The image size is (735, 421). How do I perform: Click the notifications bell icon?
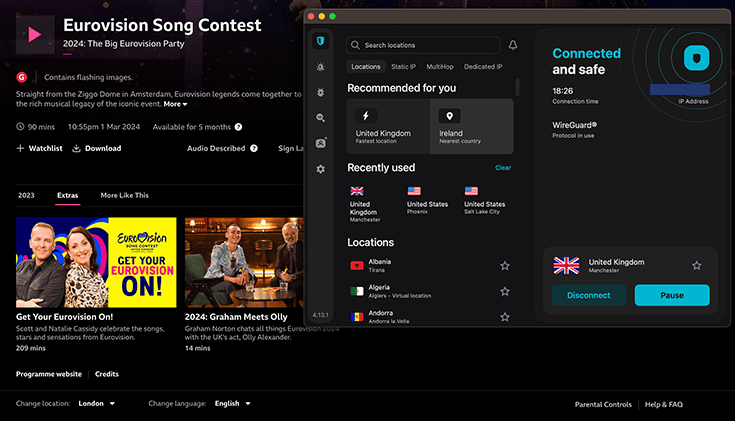(513, 45)
